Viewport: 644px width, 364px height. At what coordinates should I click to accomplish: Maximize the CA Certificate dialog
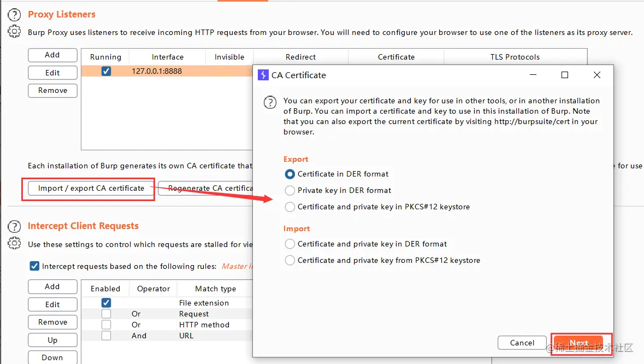(x=565, y=75)
